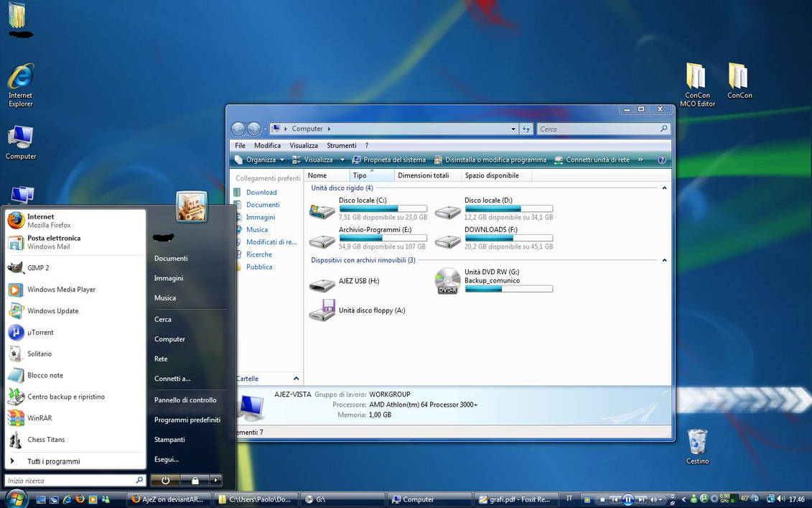This screenshot has height=508, width=812.
Task: Open Download favorite link in sidebar
Action: point(261,193)
